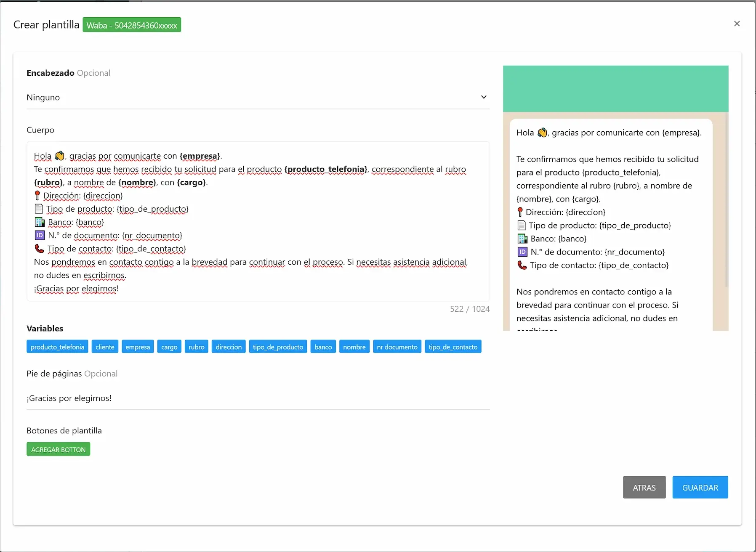The height and width of the screenshot is (552, 756).
Task: Click the bank building emoji next to Banco
Action: point(39,222)
